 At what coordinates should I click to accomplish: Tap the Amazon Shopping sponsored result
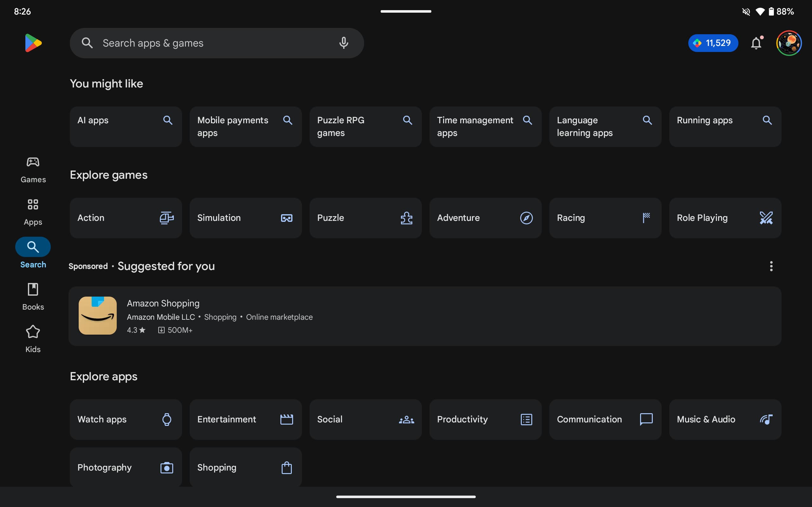click(x=426, y=315)
